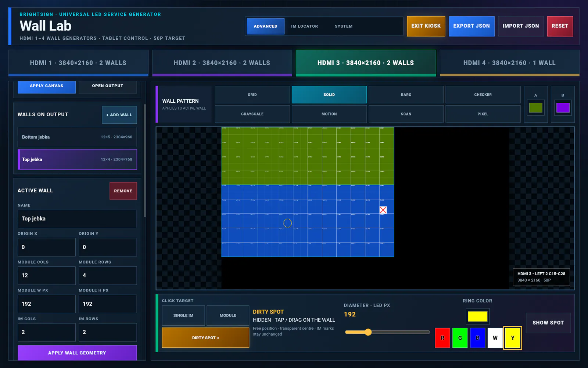The width and height of the screenshot is (588, 368).
Task: Pick red R ring color
Action: tap(442, 338)
